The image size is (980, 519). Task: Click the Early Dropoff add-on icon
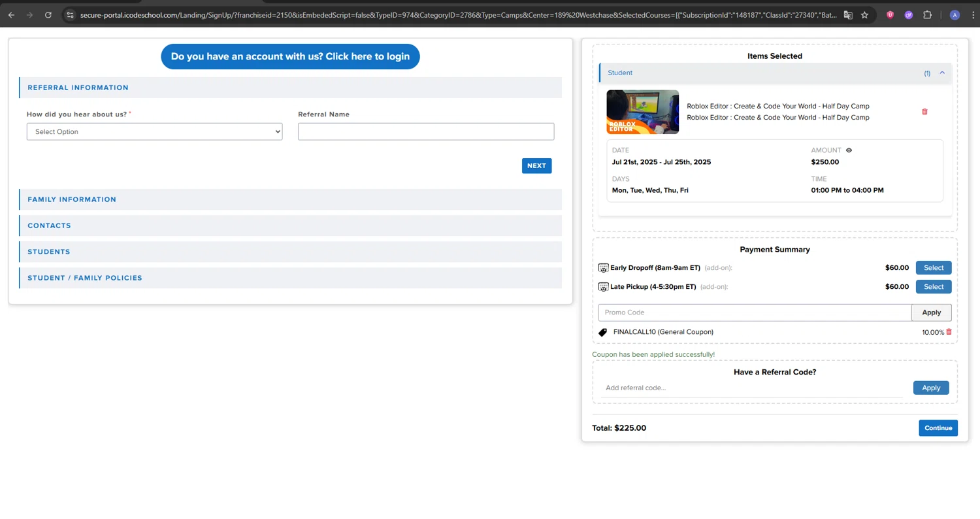(603, 268)
